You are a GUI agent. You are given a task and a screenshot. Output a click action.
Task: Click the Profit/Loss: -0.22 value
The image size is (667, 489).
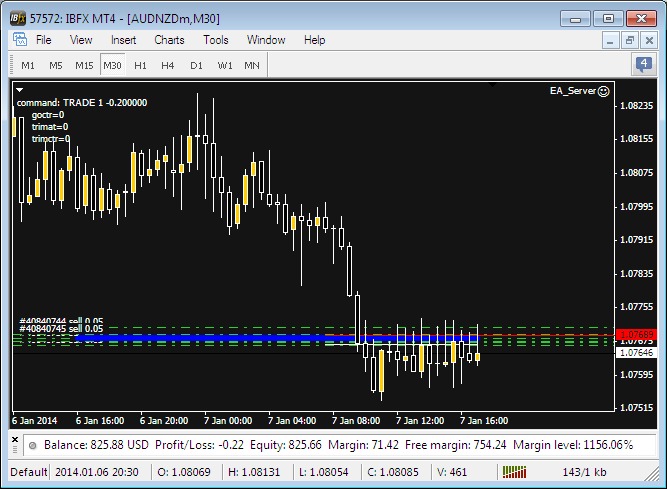pyautogui.click(x=200, y=445)
